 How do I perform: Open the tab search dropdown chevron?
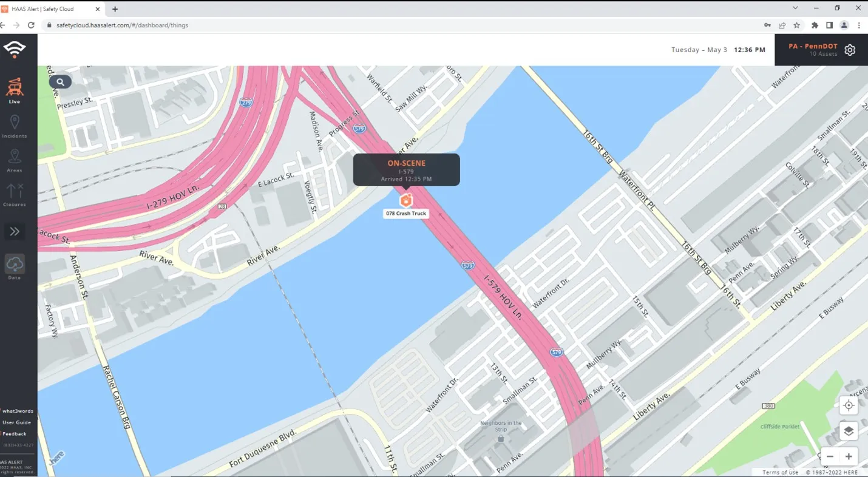(x=796, y=8)
